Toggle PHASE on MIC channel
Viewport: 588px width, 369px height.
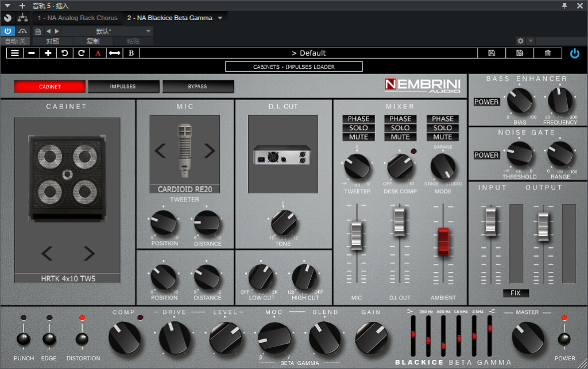click(x=358, y=119)
